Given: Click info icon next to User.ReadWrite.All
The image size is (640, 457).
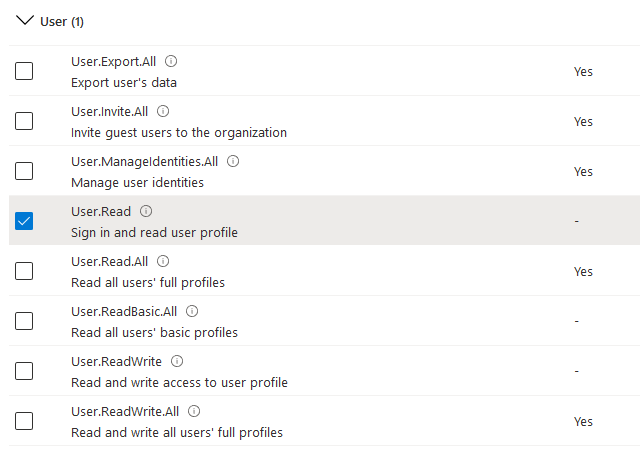Looking at the screenshot, I should coord(195,411).
